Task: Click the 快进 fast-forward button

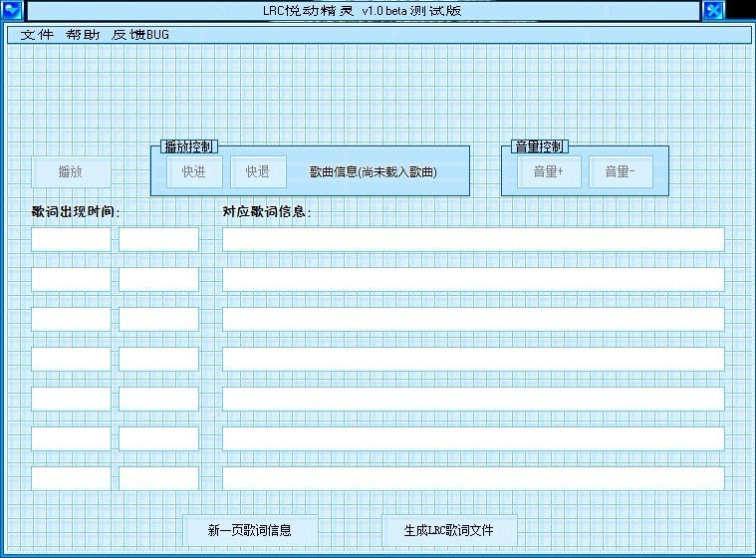Action: point(194,171)
